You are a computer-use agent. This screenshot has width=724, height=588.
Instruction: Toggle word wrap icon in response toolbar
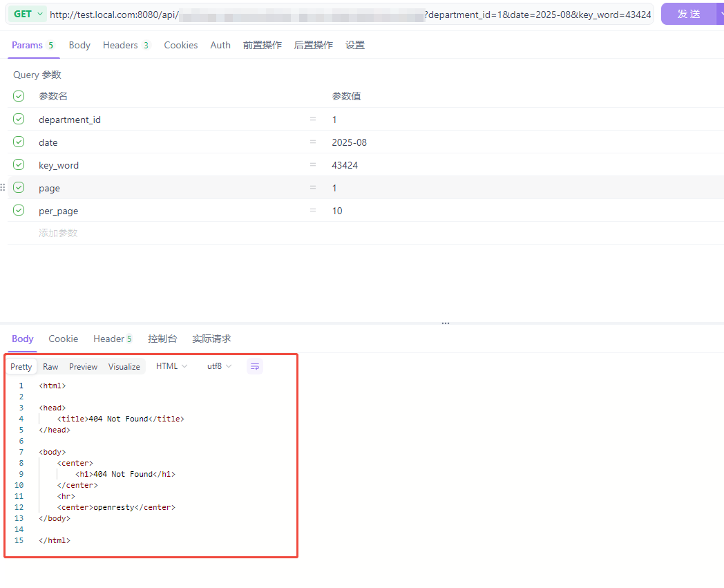click(x=254, y=367)
